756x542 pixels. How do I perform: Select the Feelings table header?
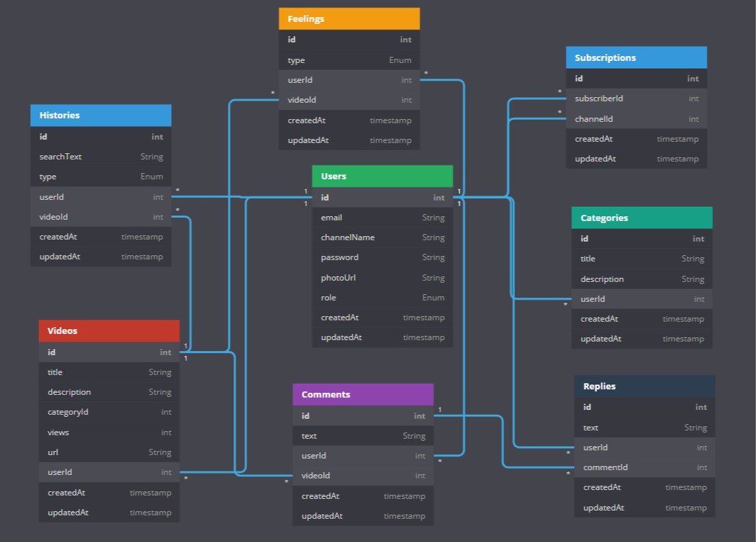click(x=349, y=18)
